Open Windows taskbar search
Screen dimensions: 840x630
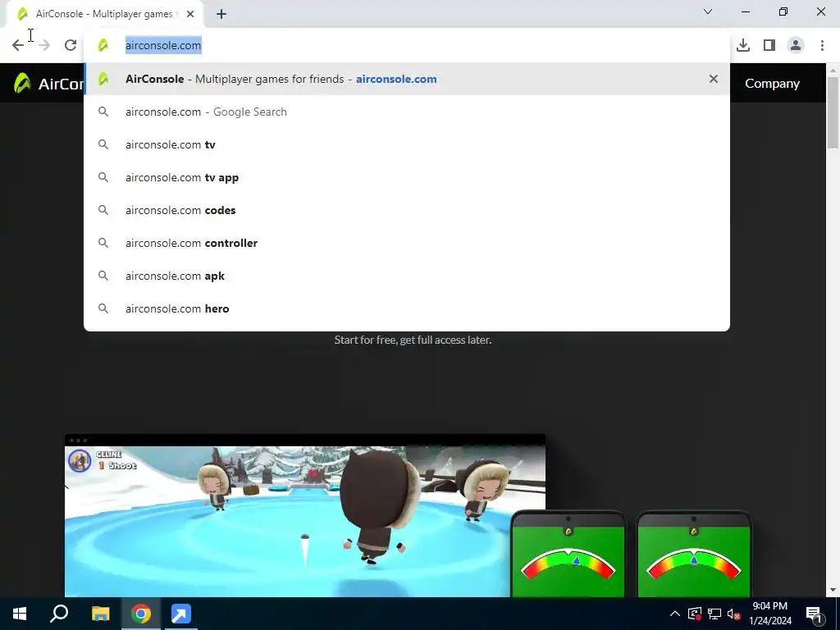pos(59,614)
